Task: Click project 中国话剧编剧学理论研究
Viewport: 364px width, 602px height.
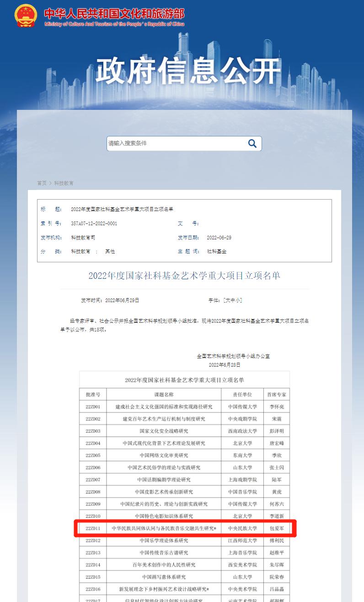Action: click(x=164, y=480)
